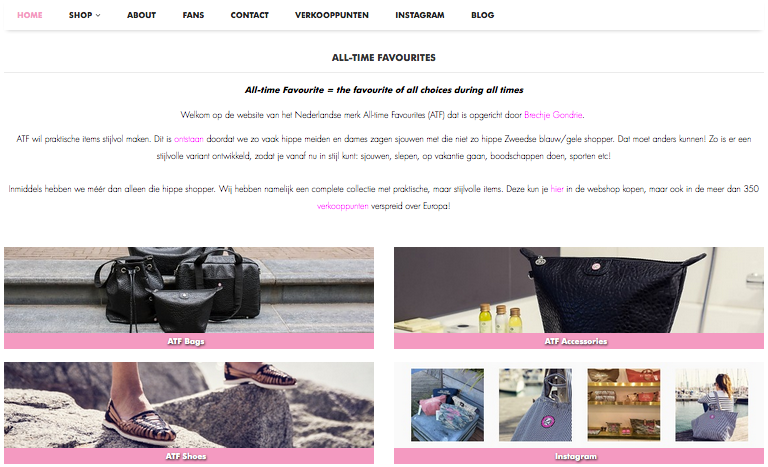Open the CONTACT page
This screenshot has height=467, width=768.
pyautogui.click(x=250, y=15)
